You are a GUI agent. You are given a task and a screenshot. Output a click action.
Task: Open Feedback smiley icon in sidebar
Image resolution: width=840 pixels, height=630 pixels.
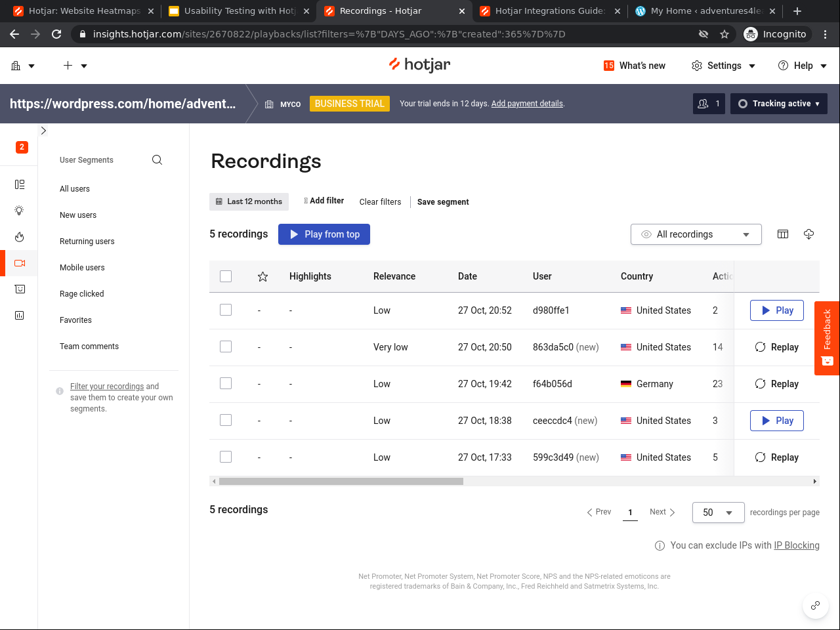pos(20,289)
